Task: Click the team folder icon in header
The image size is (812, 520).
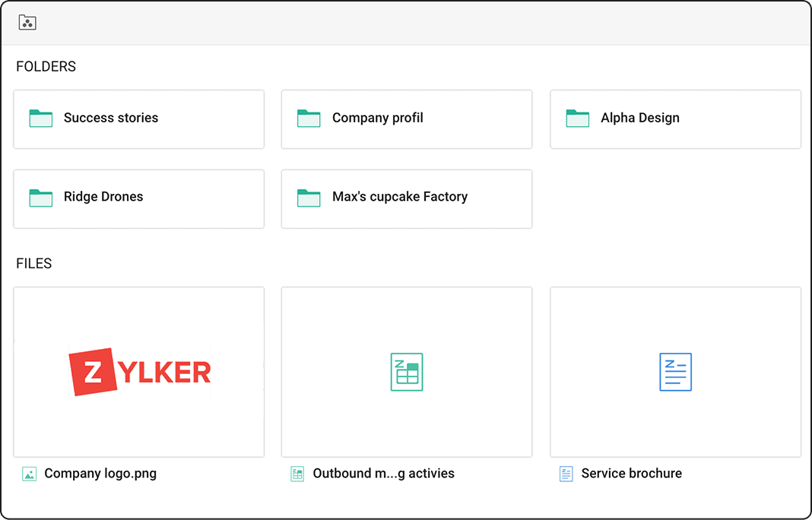Action: [x=27, y=23]
